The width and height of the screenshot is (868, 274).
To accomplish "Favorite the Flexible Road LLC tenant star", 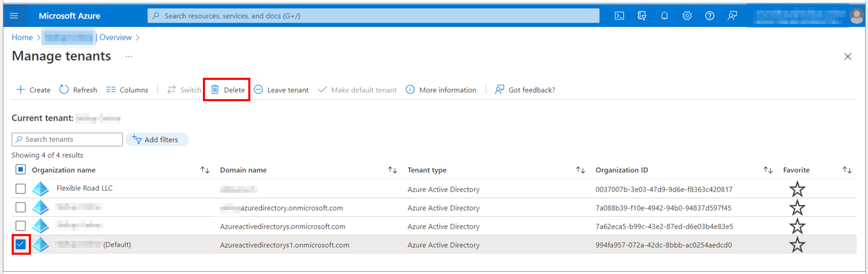I will pyautogui.click(x=796, y=189).
